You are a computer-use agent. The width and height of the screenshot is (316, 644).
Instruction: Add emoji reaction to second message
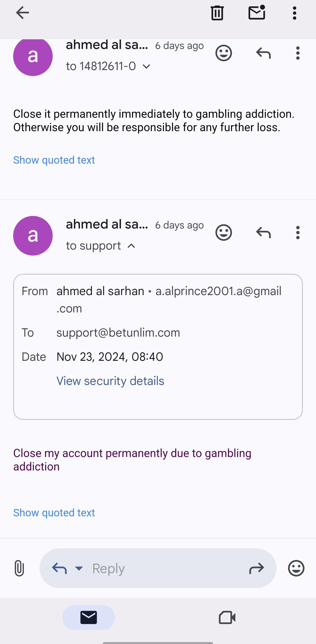tap(223, 232)
